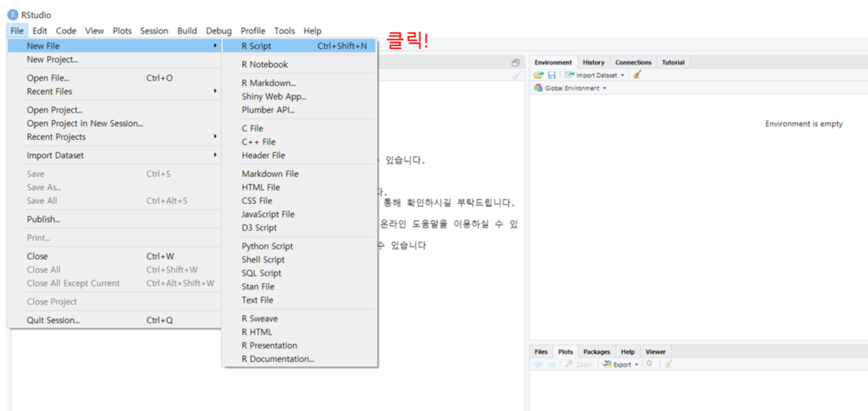This screenshot has height=411, width=868.
Task: Click the save workspace floppy disk icon
Action: [x=551, y=75]
